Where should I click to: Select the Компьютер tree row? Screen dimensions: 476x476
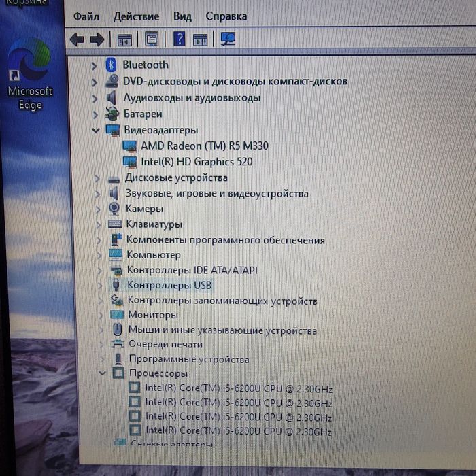coord(154,255)
